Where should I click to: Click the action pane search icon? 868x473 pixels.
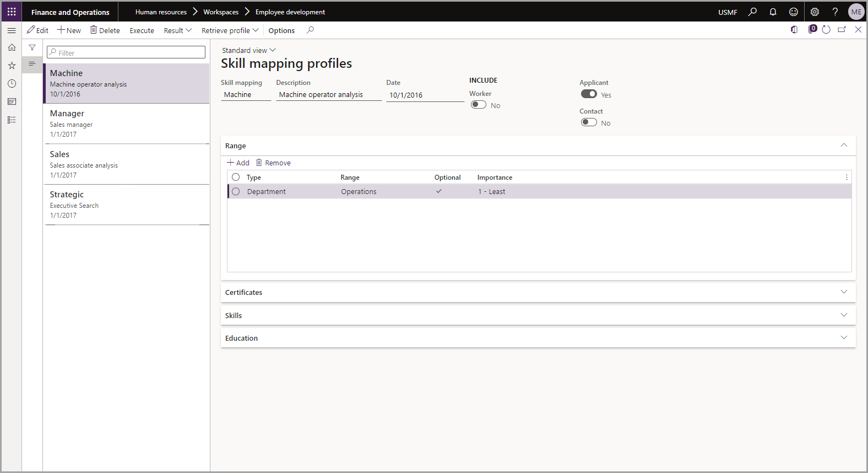click(310, 30)
